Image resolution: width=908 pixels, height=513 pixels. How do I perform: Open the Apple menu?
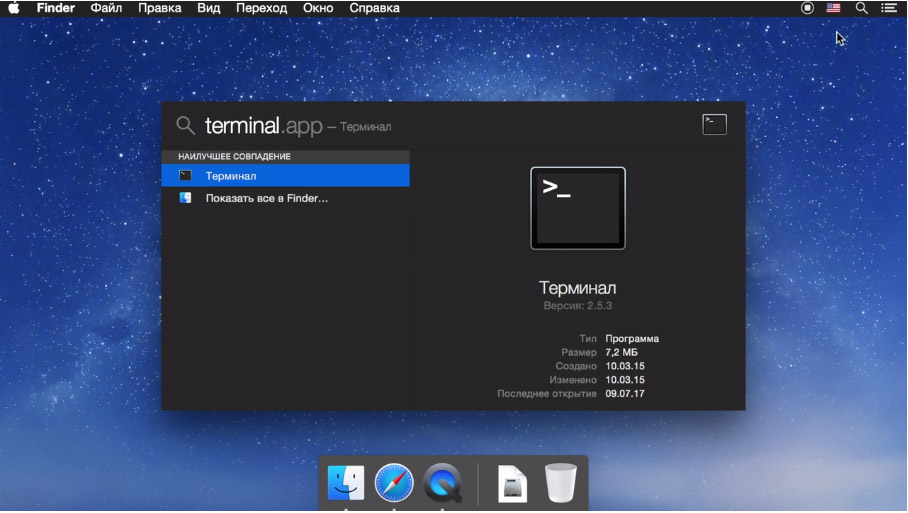pyautogui.click(x=14, y=8)
